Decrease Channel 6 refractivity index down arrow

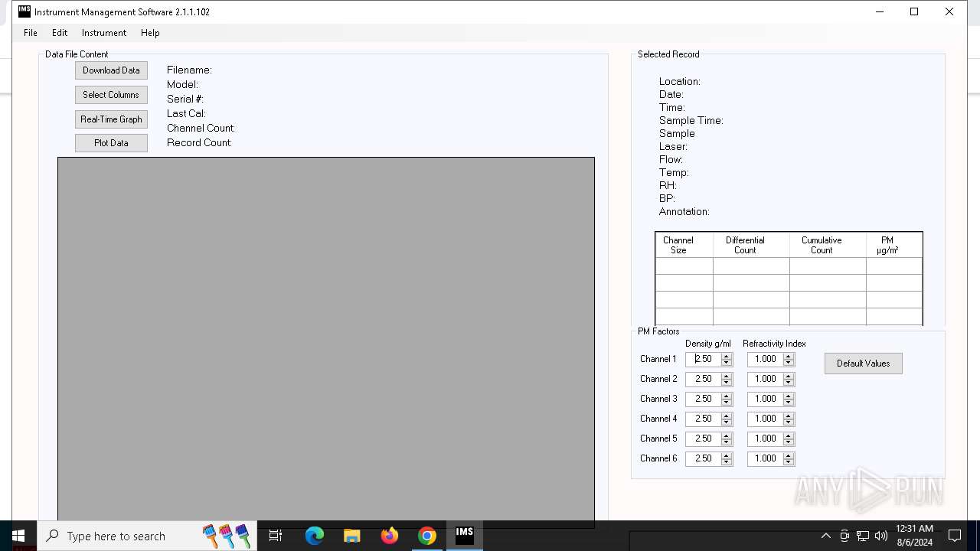(x=789, y=462)
